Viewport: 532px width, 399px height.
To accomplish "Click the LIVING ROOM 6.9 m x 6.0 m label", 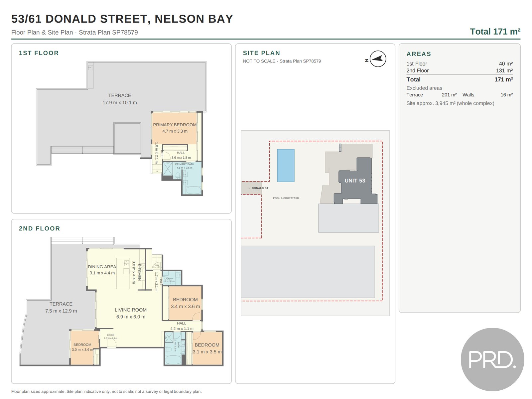I will click(x=131, y=313).
